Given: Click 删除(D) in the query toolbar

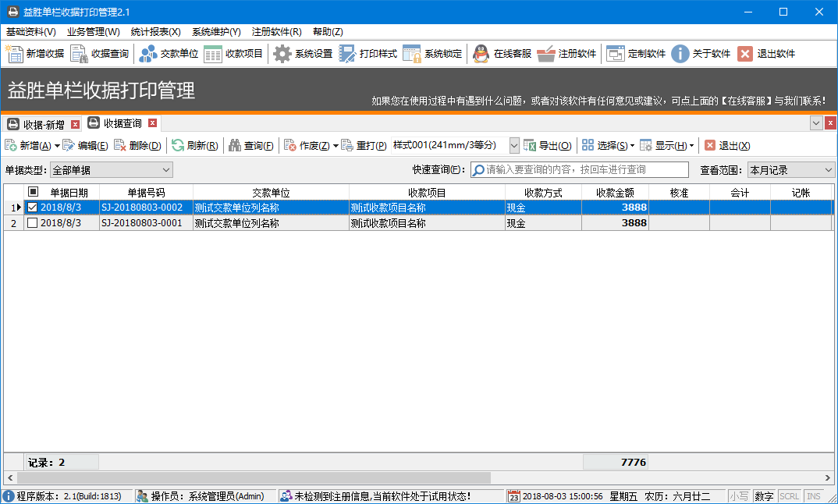Looking at the screenshot, I should [138, 145].
